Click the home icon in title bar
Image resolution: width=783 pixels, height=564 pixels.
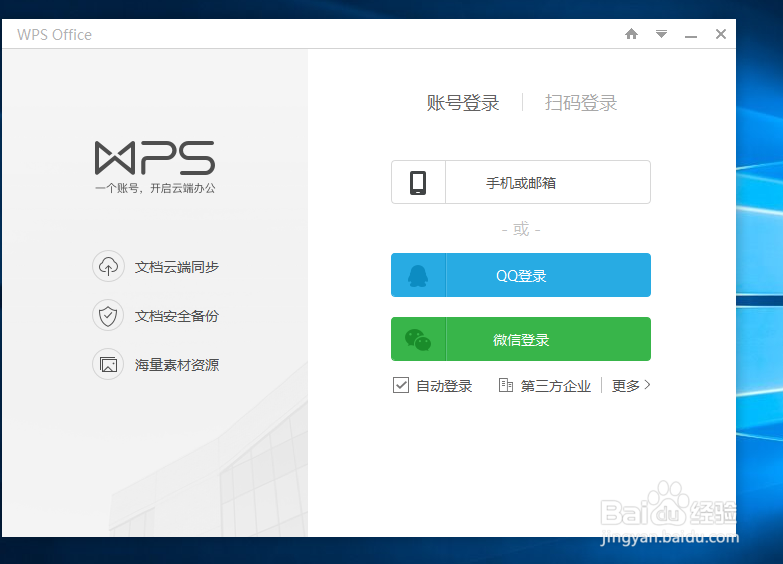[x=631, y=34]
